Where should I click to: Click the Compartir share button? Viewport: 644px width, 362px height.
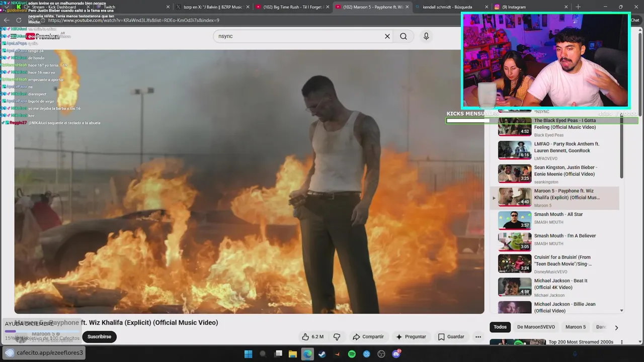[368, 337]
